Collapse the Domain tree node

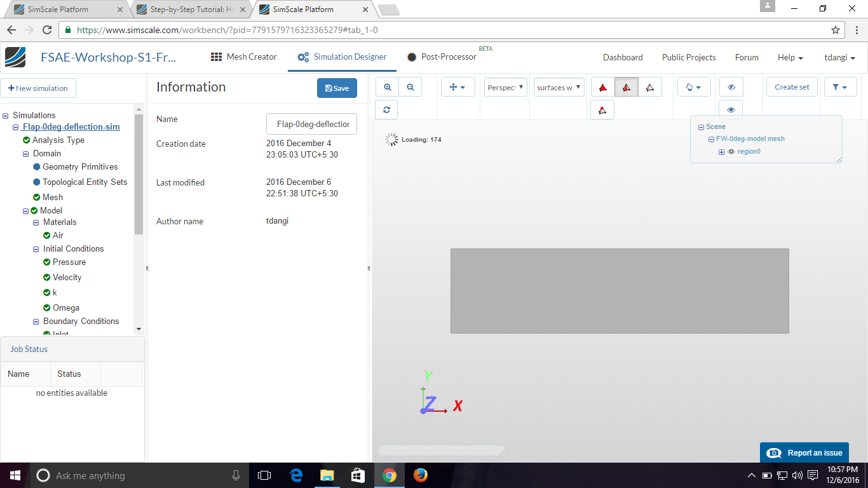[x=26, y=154]
